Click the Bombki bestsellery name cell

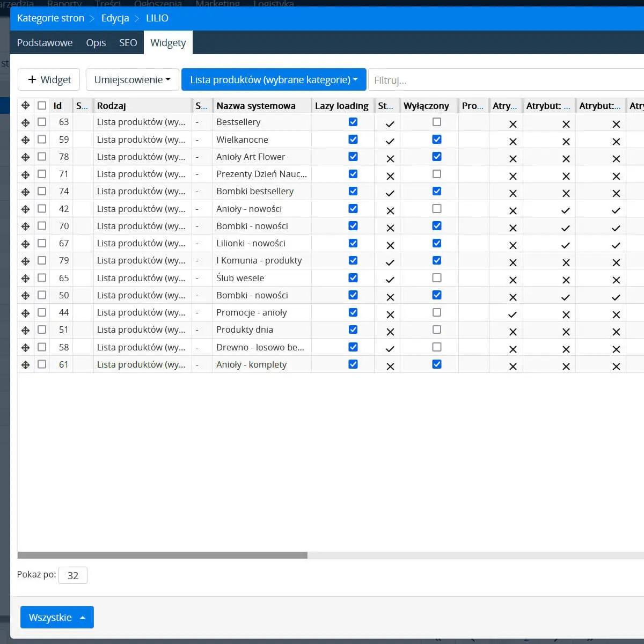click(261, 191)
